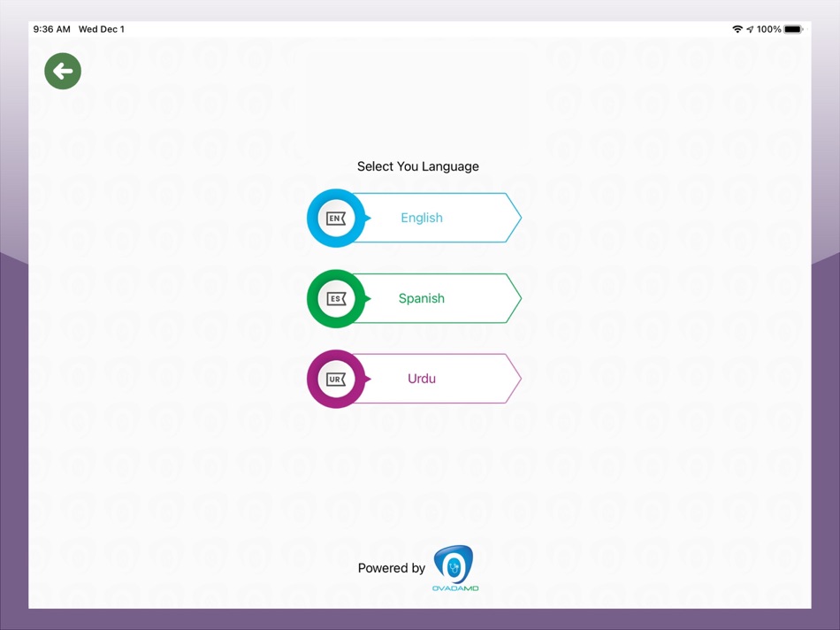
Task: Open the OvadaMD logo
Action: pyautogui.click(x=454, y=568)
